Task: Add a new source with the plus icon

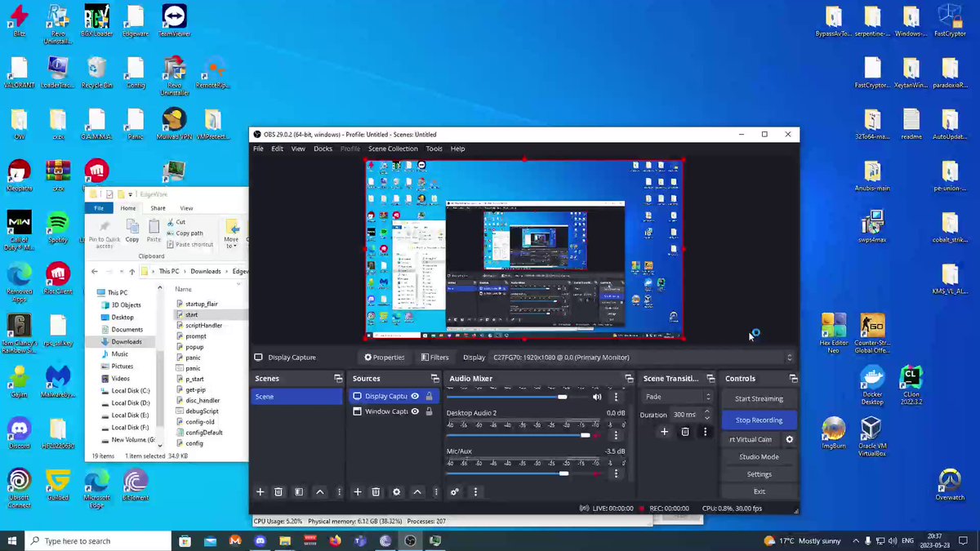Action: (x=357, y=491)
